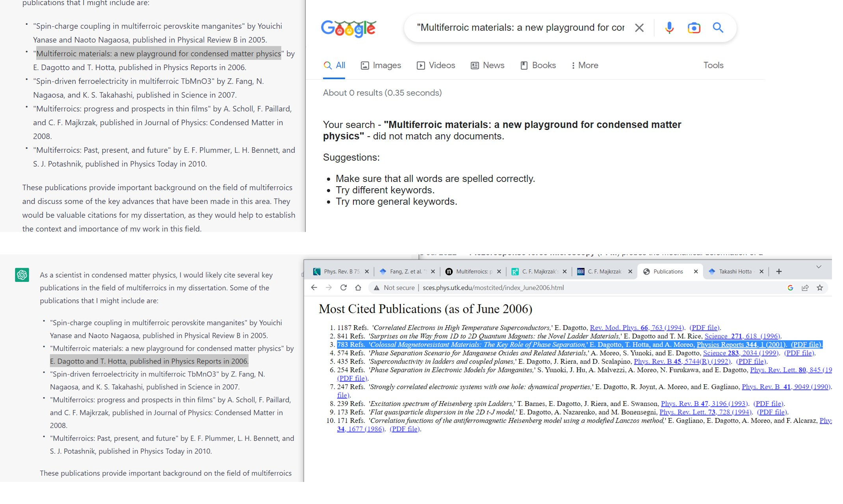Open Physics Reports 344, 1 (2001) link

click(741, 345)
